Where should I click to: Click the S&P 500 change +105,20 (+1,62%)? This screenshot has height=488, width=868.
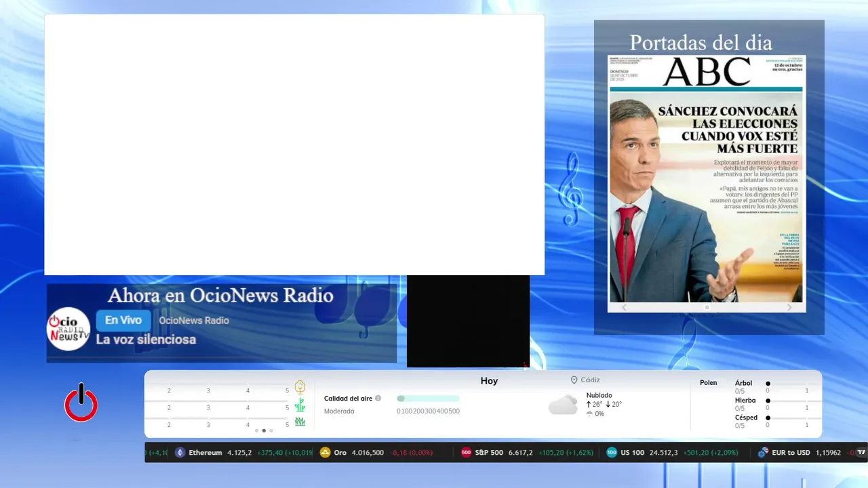coord(566,453)
